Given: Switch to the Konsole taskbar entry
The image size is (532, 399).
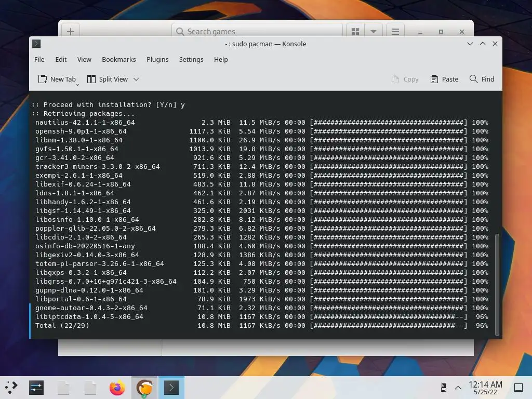Looking at the screenshot, I should click(171, 388).
